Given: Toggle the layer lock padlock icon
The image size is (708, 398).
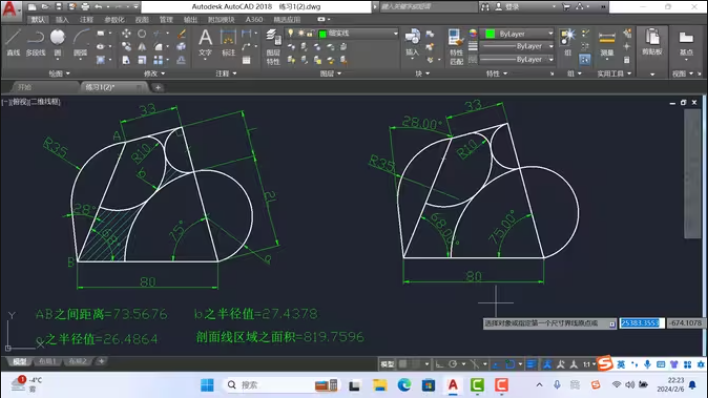Looking at the screenshot, I should point(310,33).
